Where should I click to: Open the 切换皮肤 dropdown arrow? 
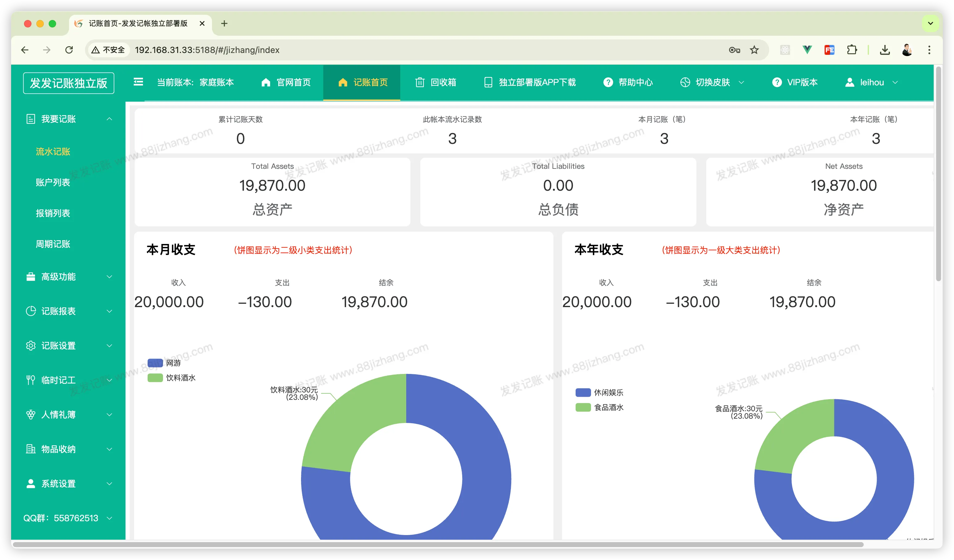[x=742, y=83]
